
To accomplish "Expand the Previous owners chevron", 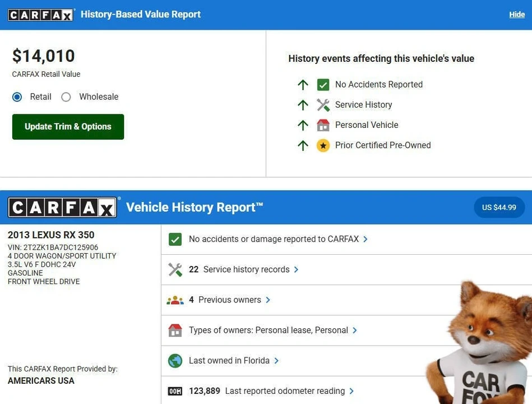I will click(268, 300).
